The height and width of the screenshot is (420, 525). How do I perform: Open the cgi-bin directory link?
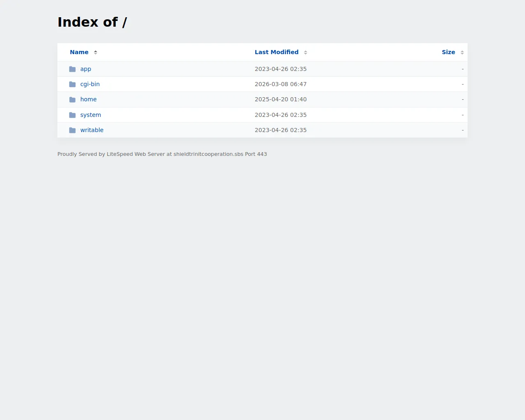pyautogui.click(x=90, y=84)
